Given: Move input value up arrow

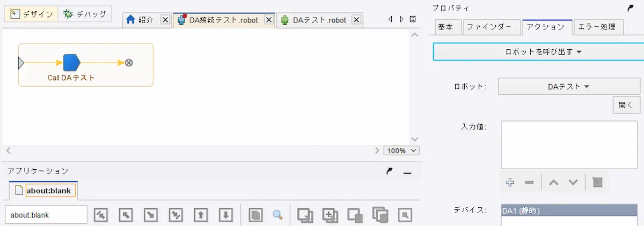Looking at the screenshot, I should click(554, 183).
